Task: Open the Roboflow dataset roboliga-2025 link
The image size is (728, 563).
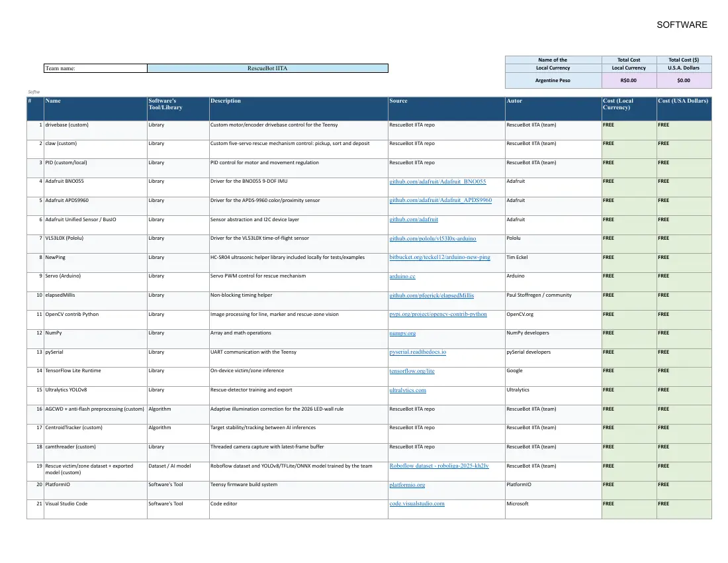Action: point(439,466)
